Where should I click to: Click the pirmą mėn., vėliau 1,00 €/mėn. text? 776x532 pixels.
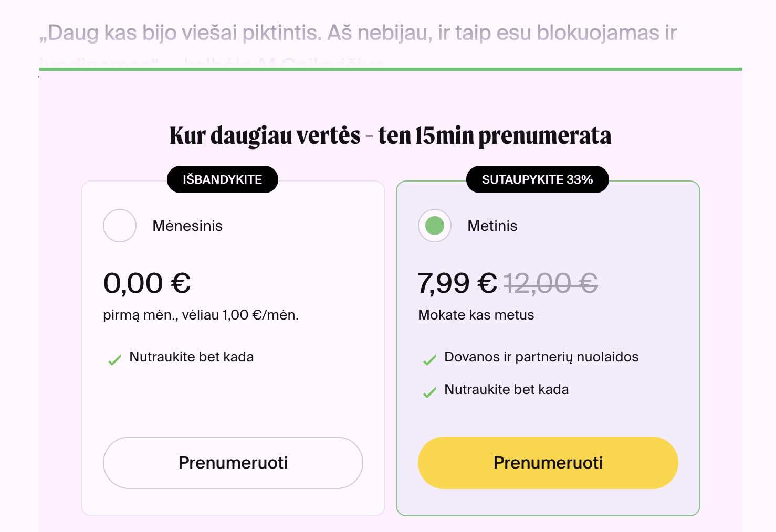tap(201, 315)
